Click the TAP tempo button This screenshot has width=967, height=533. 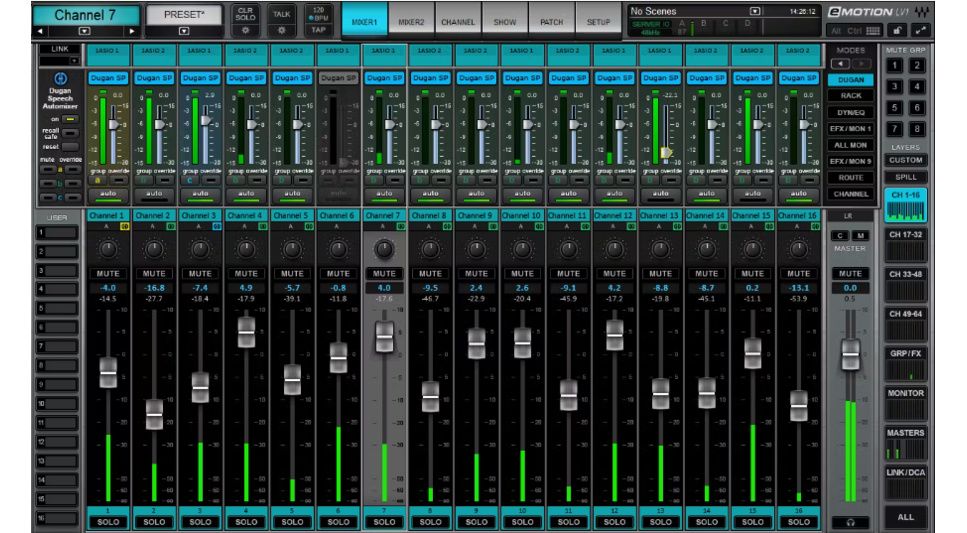[318, 30]
